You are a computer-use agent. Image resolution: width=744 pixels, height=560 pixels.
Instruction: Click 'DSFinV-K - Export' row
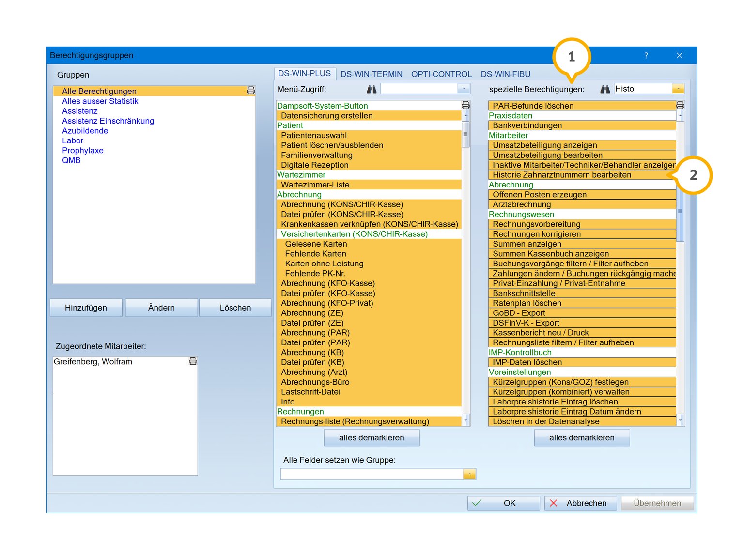[582, 323]
